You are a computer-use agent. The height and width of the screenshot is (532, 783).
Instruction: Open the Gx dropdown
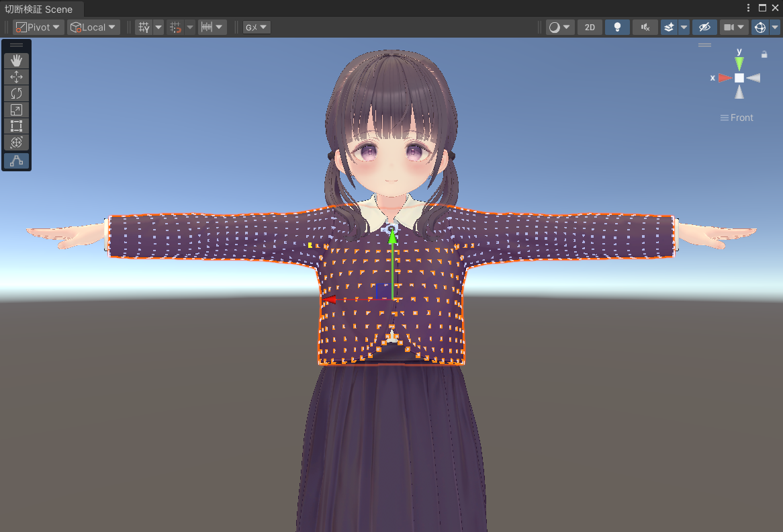pos(257,27)
